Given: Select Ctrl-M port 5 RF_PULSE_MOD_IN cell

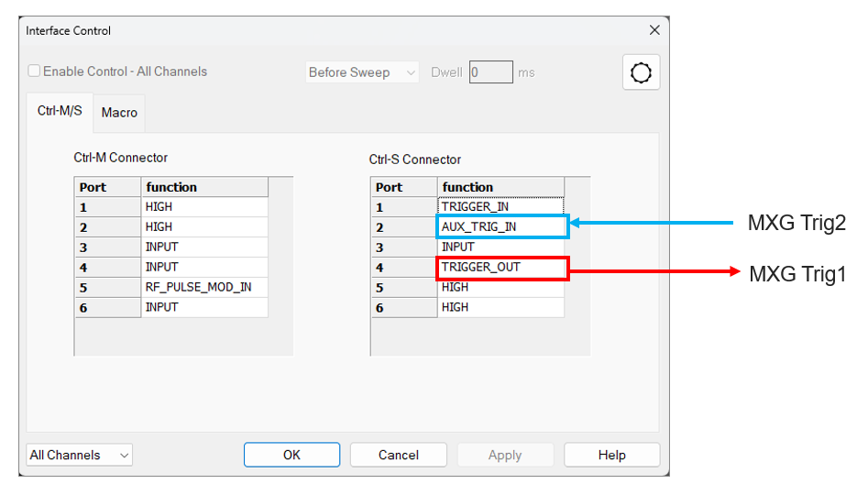Looking at the screenshot, I should pyautogui.click(x=204, y=288).
